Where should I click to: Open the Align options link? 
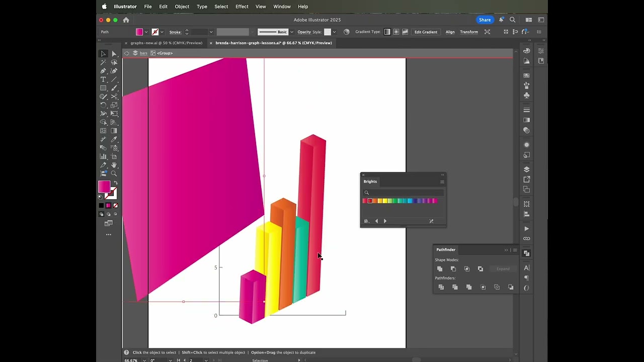[450, 32]
